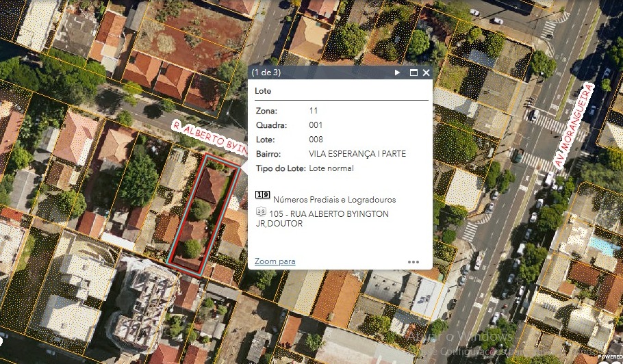Click the Lote heading in the popup

point(262,91)
